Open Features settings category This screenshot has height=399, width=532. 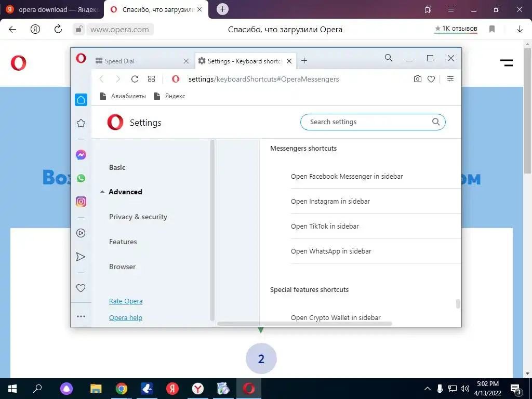(x=123, y=242)
